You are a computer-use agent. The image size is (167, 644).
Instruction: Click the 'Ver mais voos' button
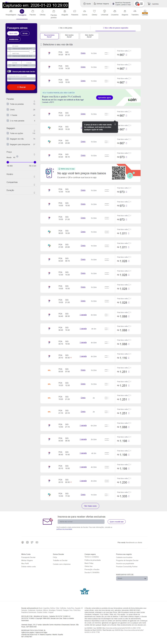point(90,506)
